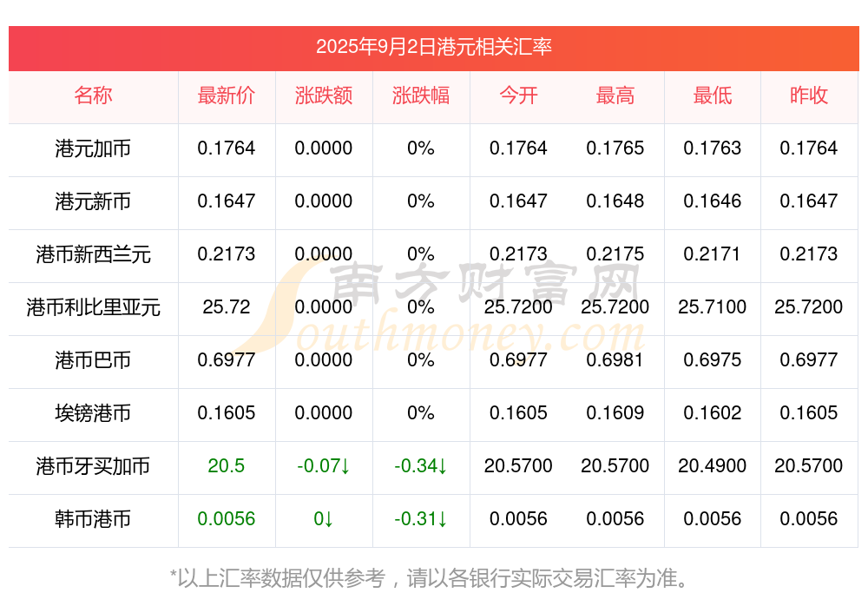Select the 今开 column header
The height and width of the screenshot is (606, 868).
518,96
